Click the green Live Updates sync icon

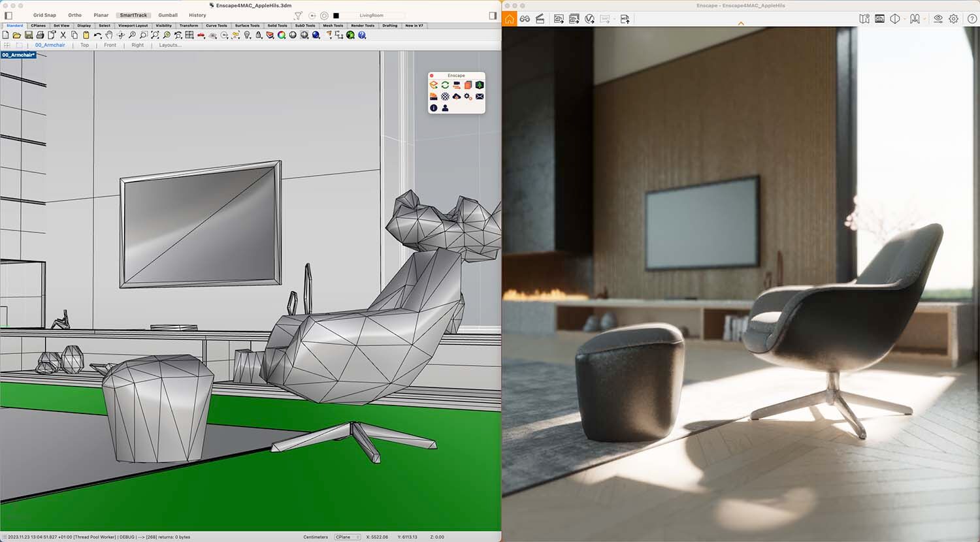(445, 85)
